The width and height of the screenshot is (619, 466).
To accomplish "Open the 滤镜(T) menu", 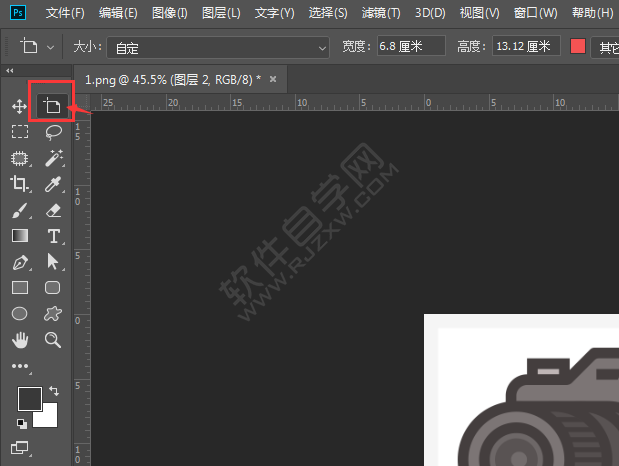I will (x=379, y=13).
